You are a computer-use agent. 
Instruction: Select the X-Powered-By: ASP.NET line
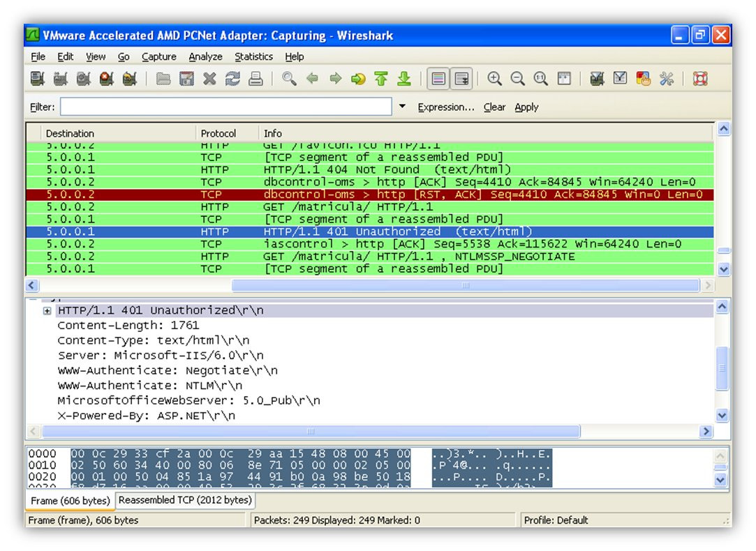point(147,416)
